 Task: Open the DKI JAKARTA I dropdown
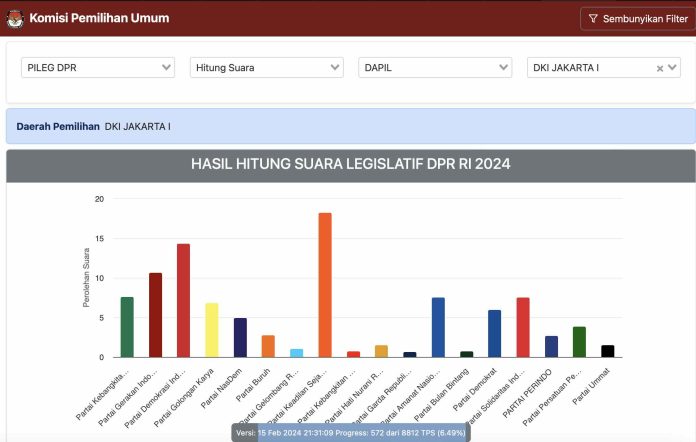(604, 67)
